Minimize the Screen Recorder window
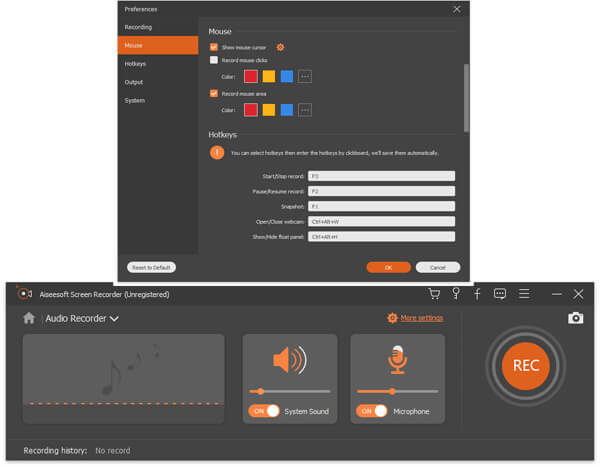 point(557,294)
